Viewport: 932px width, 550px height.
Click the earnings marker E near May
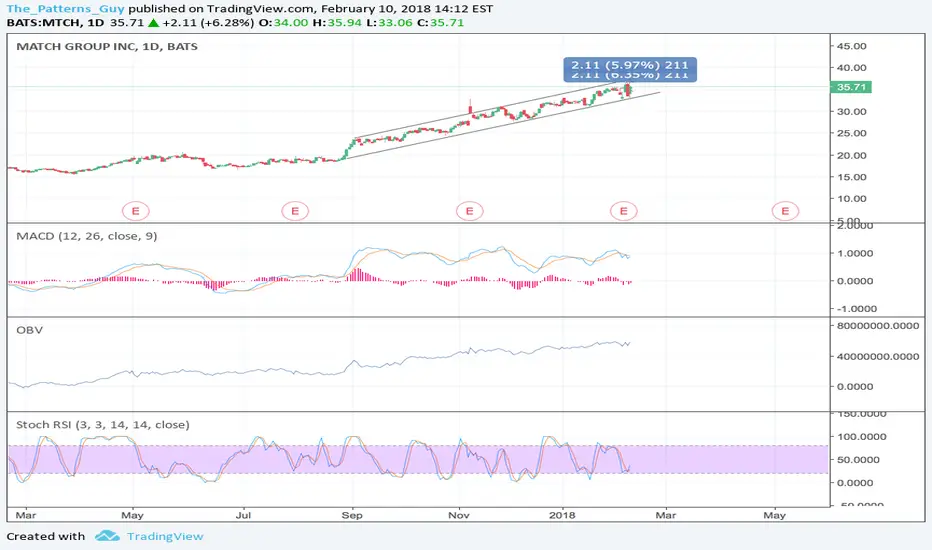pos(136,211)
